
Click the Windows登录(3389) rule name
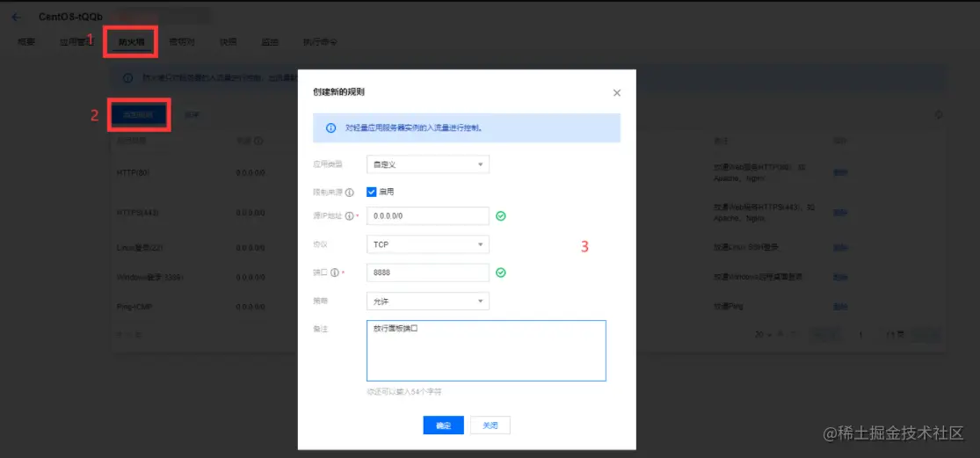click(x=150, y=276)
